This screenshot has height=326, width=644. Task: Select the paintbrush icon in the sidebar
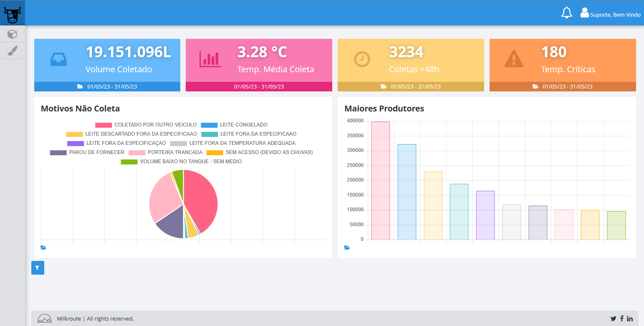pyautogui.click(x=12, y=51)
